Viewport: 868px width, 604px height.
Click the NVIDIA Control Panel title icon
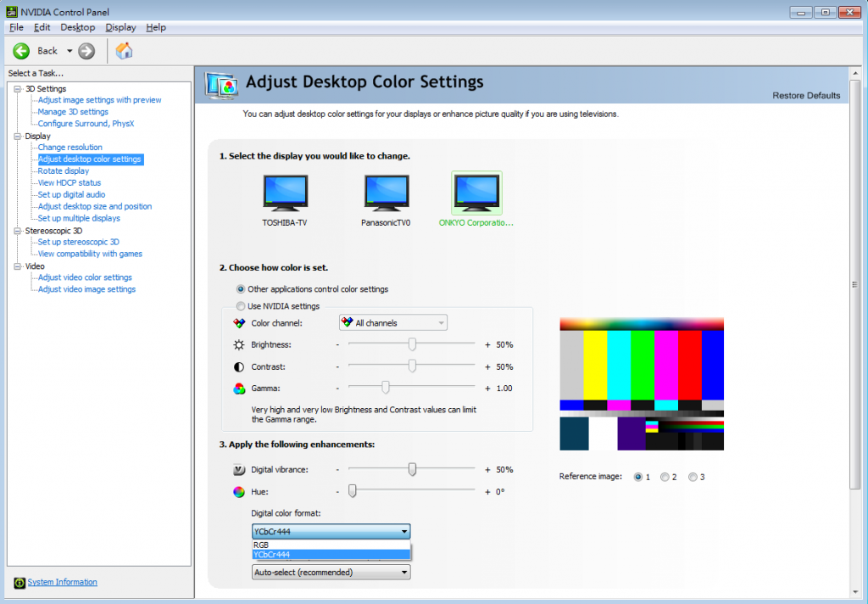(x=11, y=12)
